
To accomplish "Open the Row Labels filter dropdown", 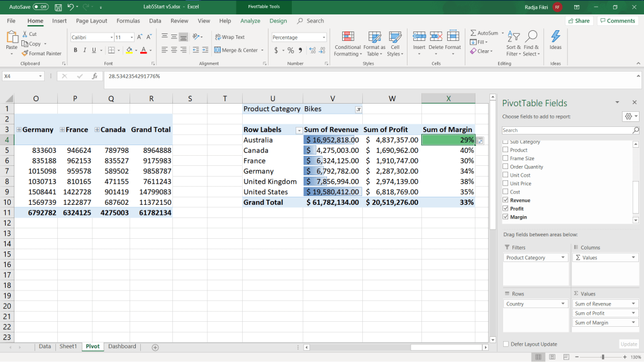I will 299,130.
